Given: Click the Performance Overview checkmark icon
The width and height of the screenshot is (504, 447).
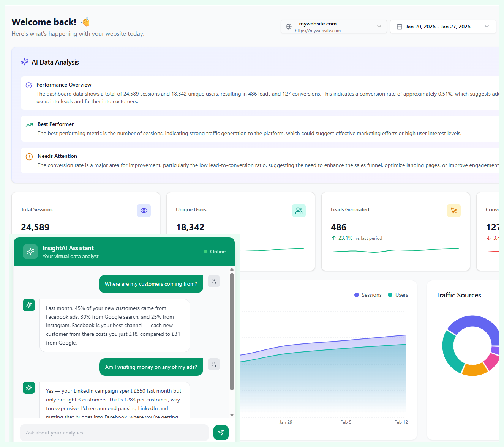Looking at the screenshot, I should pos(29,85).
